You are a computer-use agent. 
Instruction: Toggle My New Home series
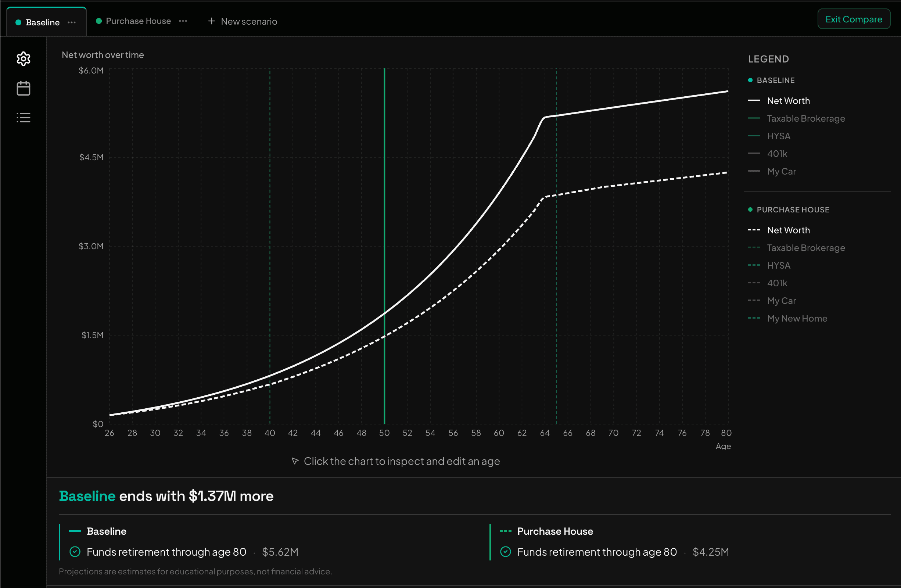(788, 318)
